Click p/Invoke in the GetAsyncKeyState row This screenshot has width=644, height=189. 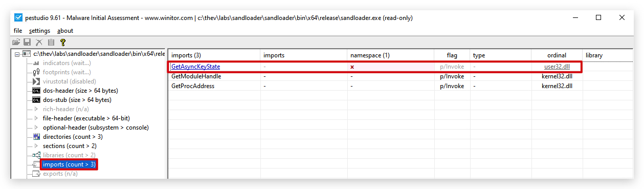click(452, 67)
